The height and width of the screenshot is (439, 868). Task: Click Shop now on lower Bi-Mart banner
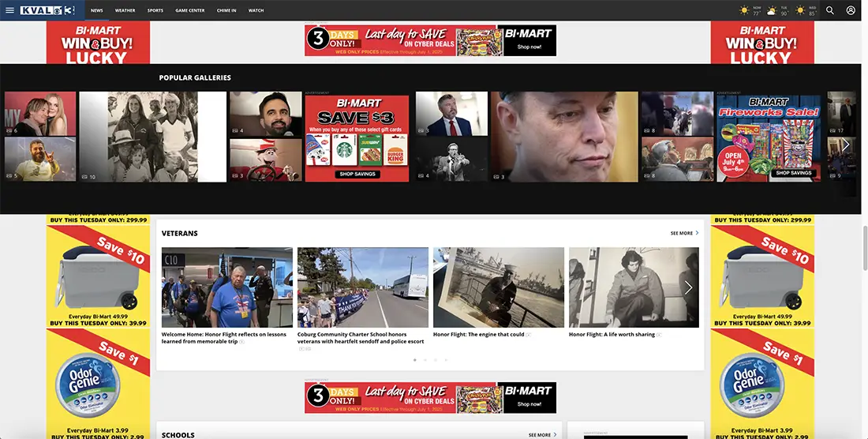click(x=529, y=404)
